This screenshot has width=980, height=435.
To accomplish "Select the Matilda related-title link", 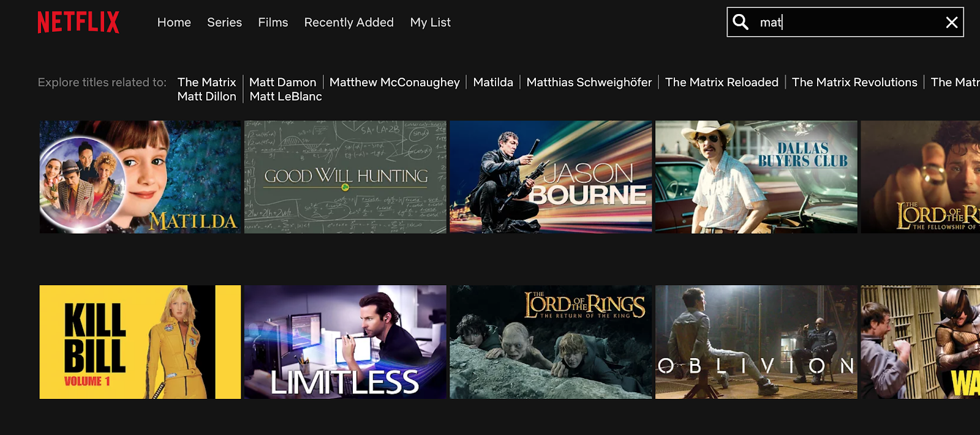I will coord(493,82).
